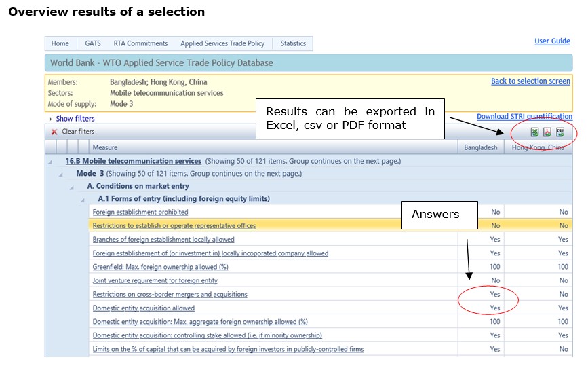This screenshot has height=368, width=588.
Task: Collapse A.1 Forms of entry group
Action: click(x=83, y=200)
